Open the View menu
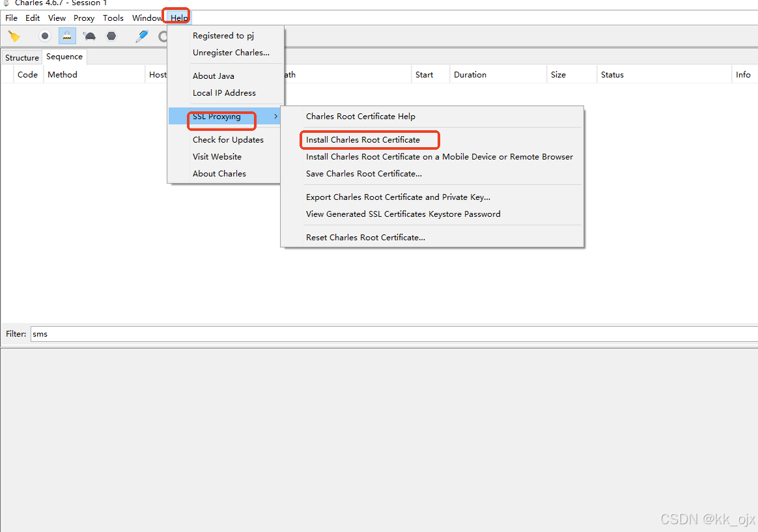758x532 pixels. pos(57,18)
